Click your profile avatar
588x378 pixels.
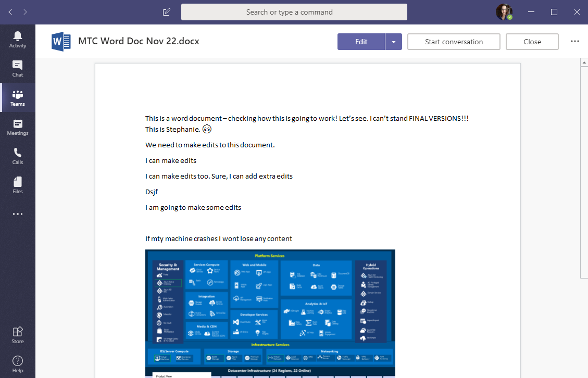[503, 11]
